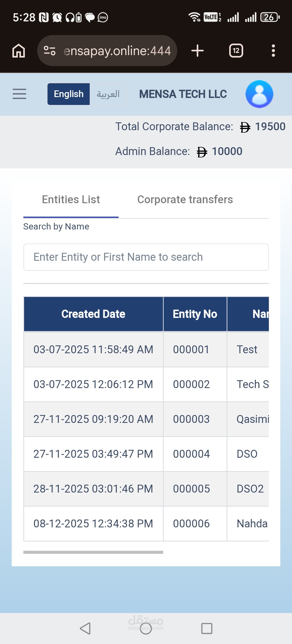
Task: Switch to Corporate transfers tab
Action: 185,199
